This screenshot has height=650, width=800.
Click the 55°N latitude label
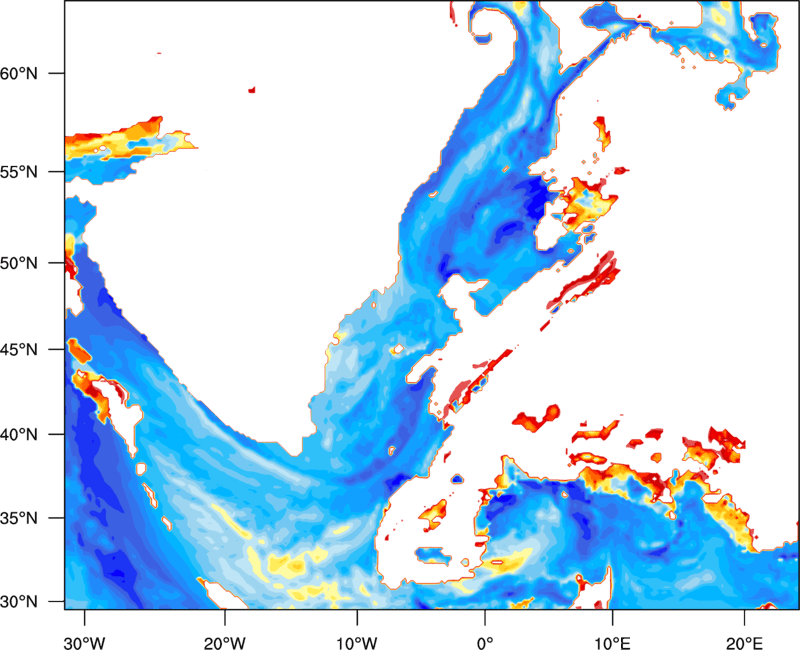(19, 172)
